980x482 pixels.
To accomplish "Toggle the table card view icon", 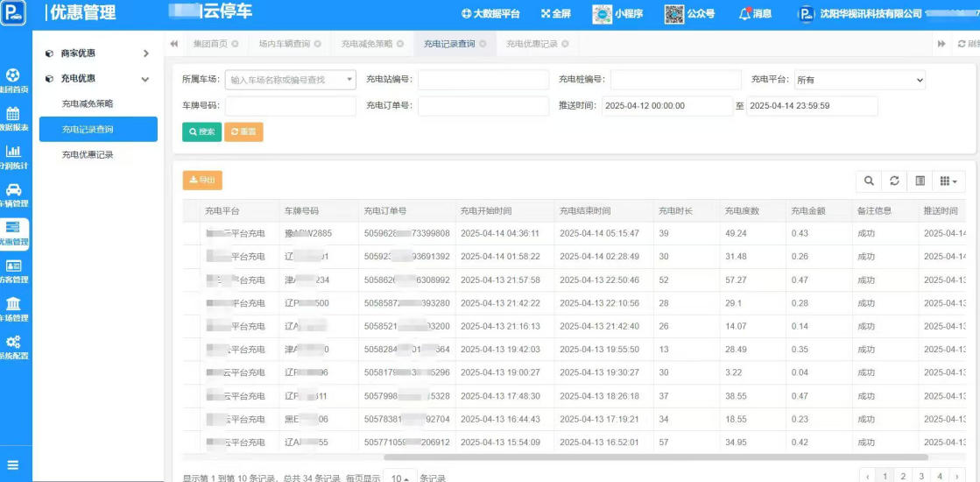I will point(920,181).
